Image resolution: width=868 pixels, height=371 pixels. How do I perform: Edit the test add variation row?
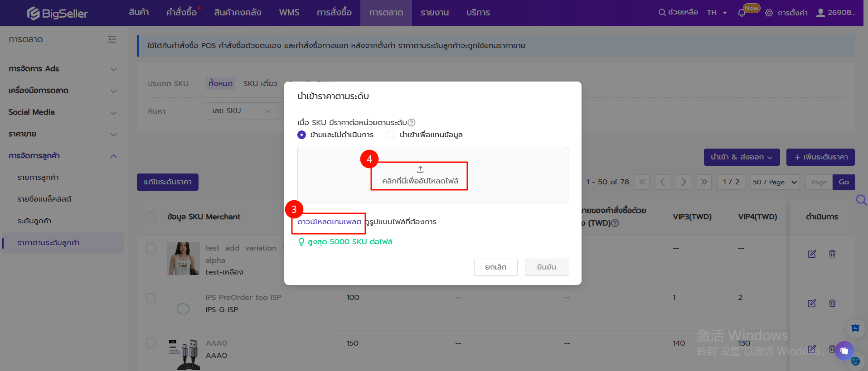pyautogui.click(x=812, y=254)
